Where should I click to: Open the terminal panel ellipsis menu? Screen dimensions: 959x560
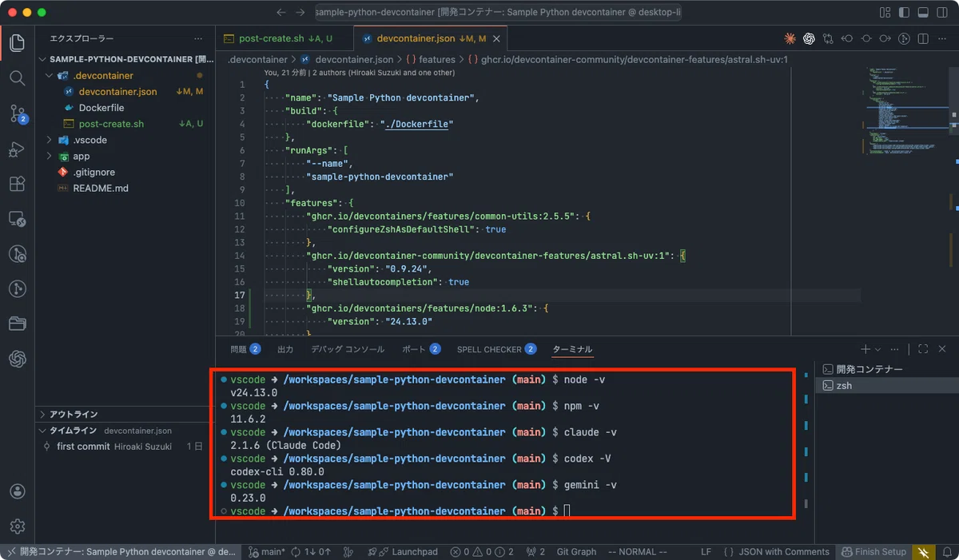pos(894,349)
